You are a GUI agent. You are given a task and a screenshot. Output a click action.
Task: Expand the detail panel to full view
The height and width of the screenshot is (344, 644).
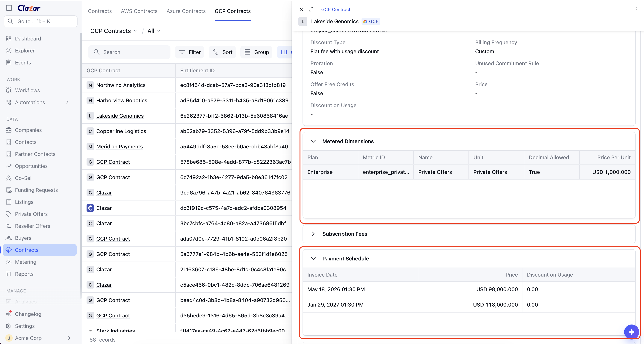(x=311, y=10)
